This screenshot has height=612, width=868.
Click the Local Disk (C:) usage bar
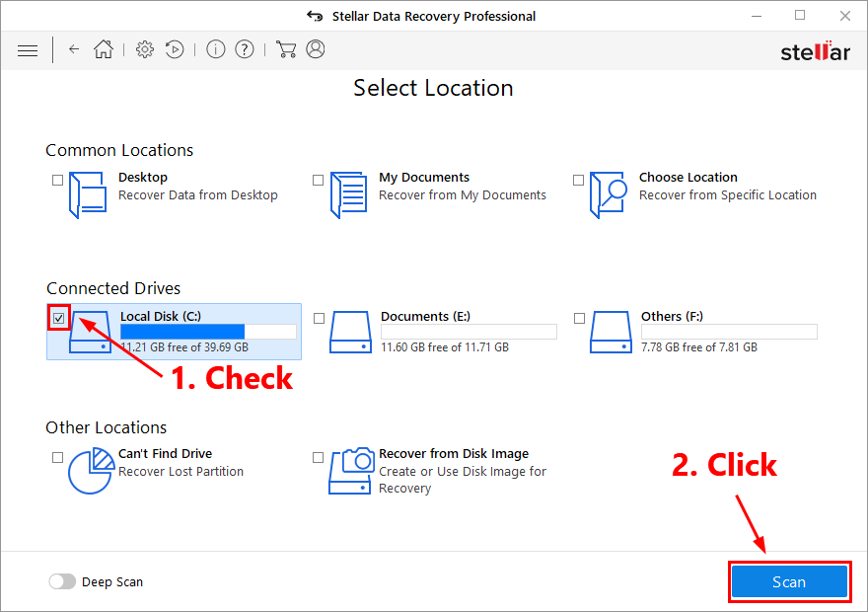208,332
